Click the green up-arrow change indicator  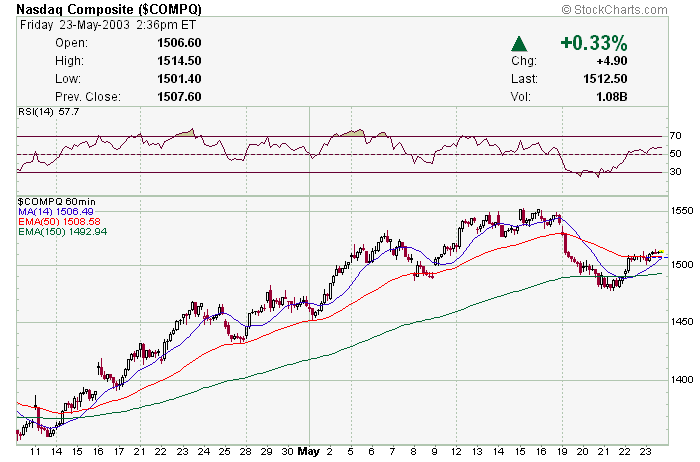(519, 44)
